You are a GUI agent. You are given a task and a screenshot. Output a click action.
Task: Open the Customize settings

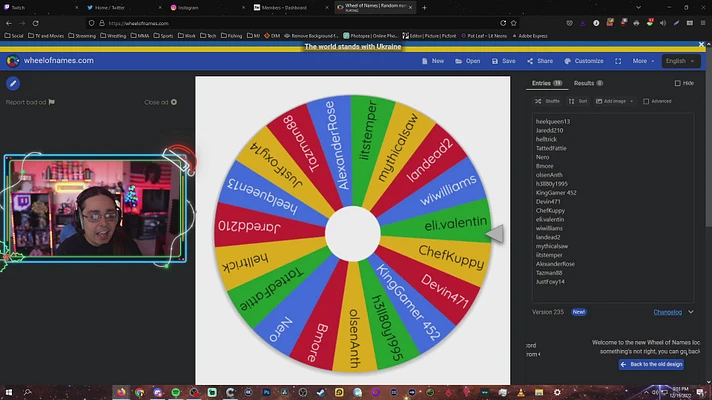tap(583, 61)
